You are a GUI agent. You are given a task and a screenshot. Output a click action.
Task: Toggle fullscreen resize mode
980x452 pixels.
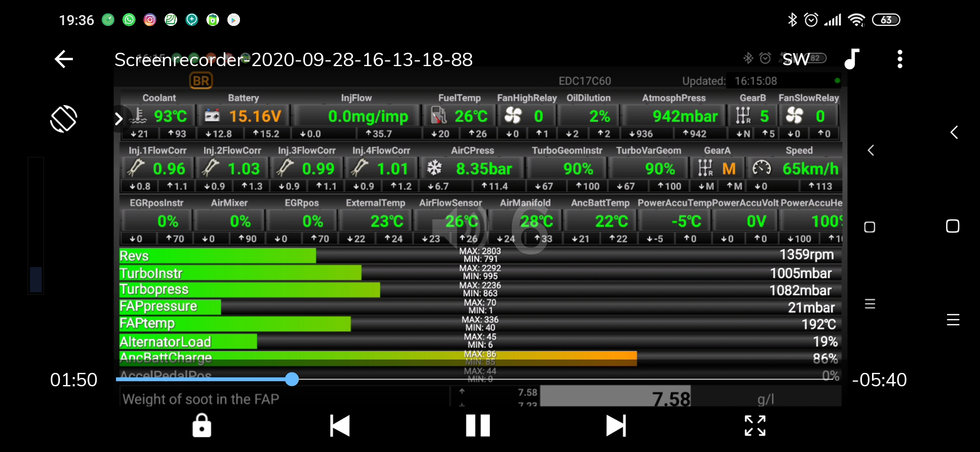[755, 426]
